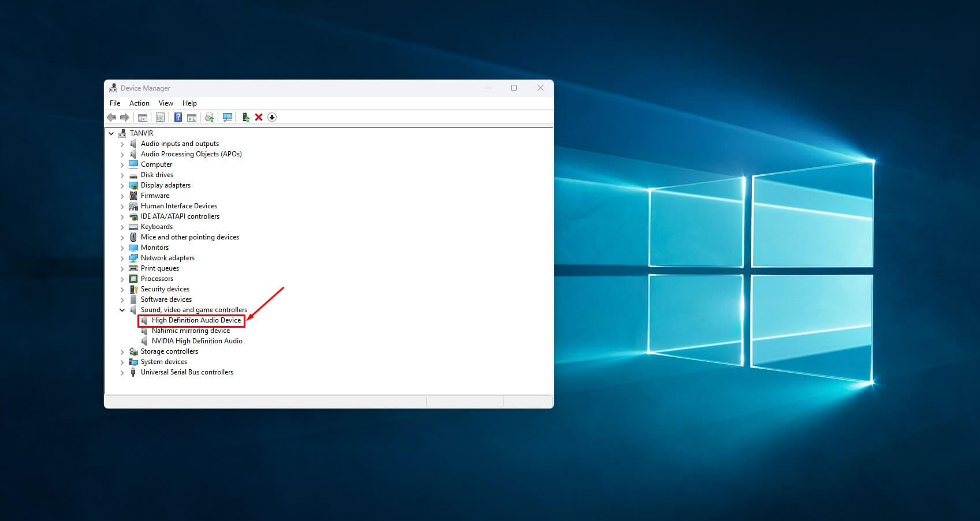
Task: Expand IDE ATA/ATAPI controllers
Action: point(122,216)
